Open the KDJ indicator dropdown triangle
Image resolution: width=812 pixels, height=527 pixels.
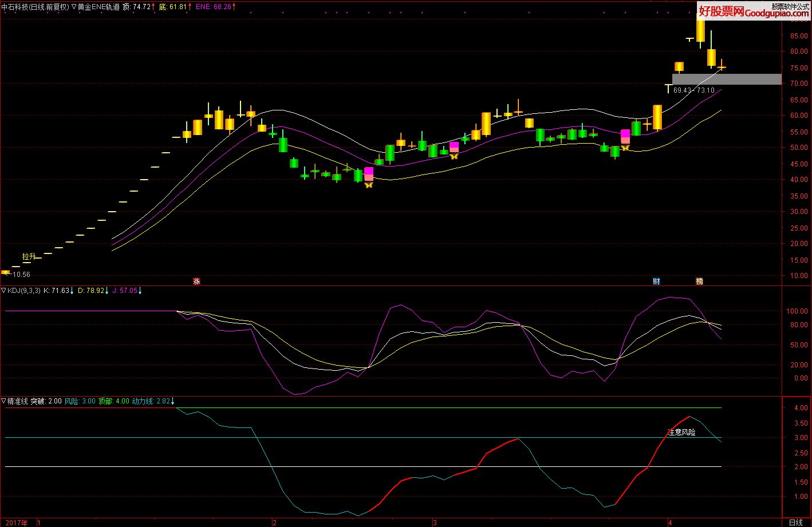click(x=4, y=291)
